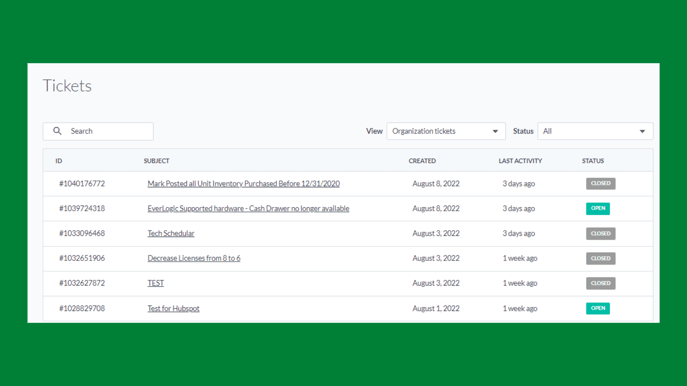The width and height of the screenshot is (687, 386).
Task: Sort tickets by the ID column header
Action: click(59, 161)
